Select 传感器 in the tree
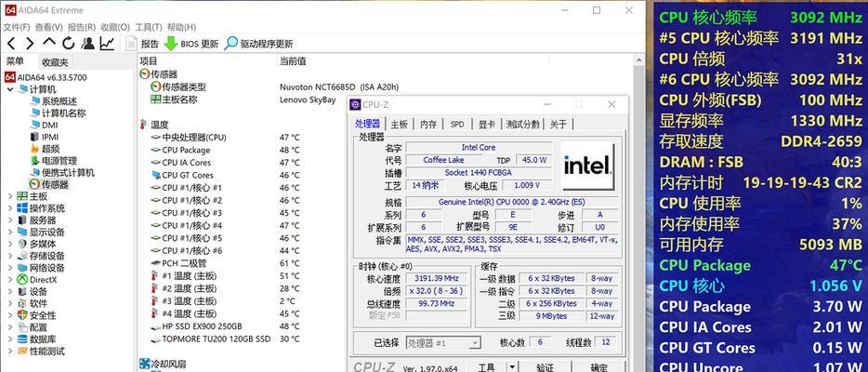The height and width of the screenshot is (372, 868). coord(49,184)
